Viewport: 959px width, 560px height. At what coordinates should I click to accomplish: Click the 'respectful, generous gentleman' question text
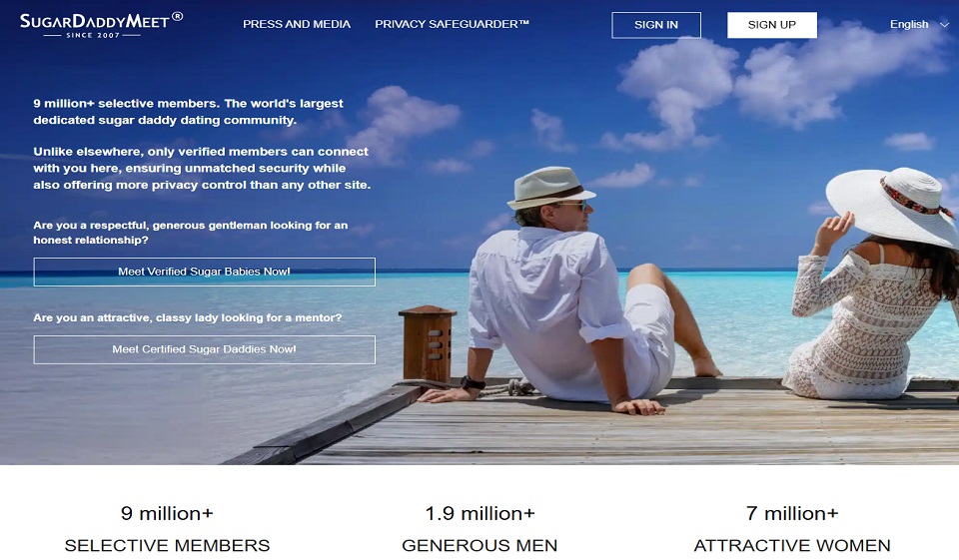190,233
